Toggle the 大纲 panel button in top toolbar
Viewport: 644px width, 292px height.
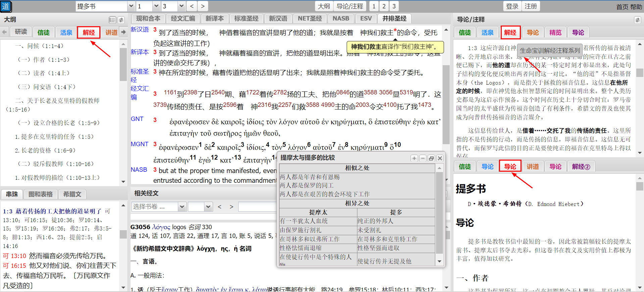[x=324, y=6]
